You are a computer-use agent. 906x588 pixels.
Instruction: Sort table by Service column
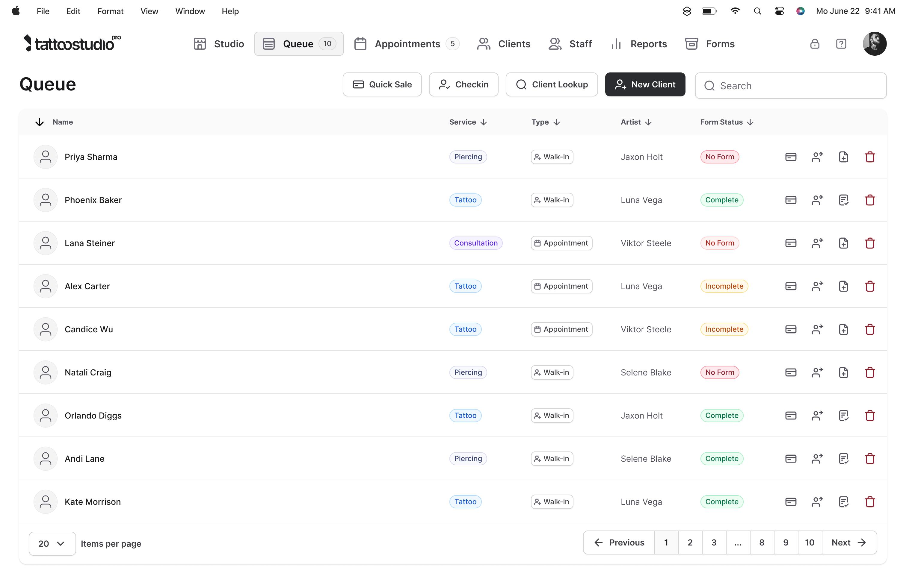[468, 122]
